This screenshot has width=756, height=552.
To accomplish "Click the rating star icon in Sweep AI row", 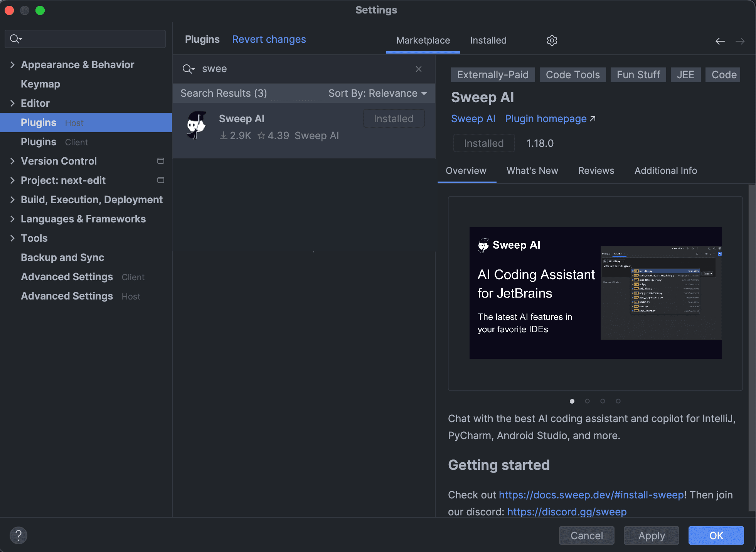I will (x=261, y=136).
